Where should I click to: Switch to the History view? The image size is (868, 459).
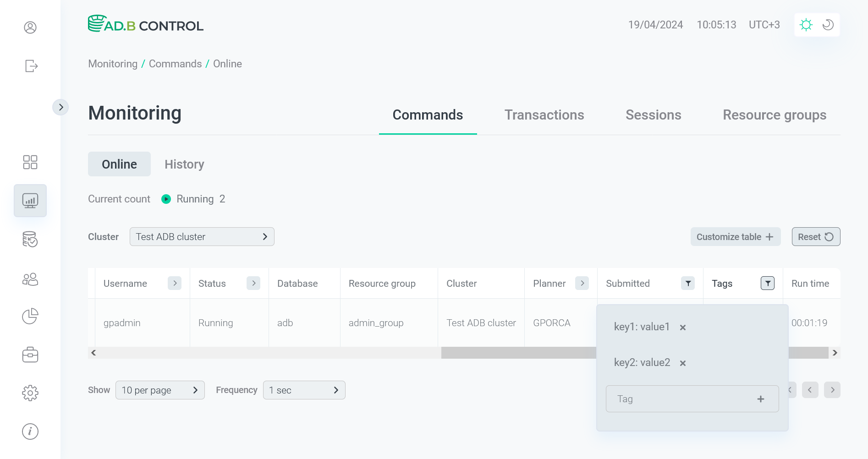184,164
